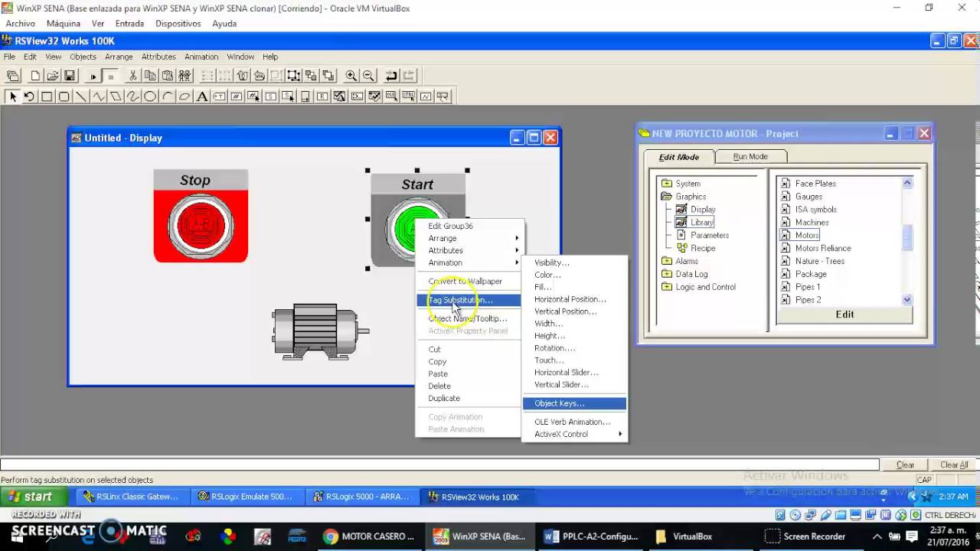
Task: Select the Arc drawing tool
Action: (168, 96)
